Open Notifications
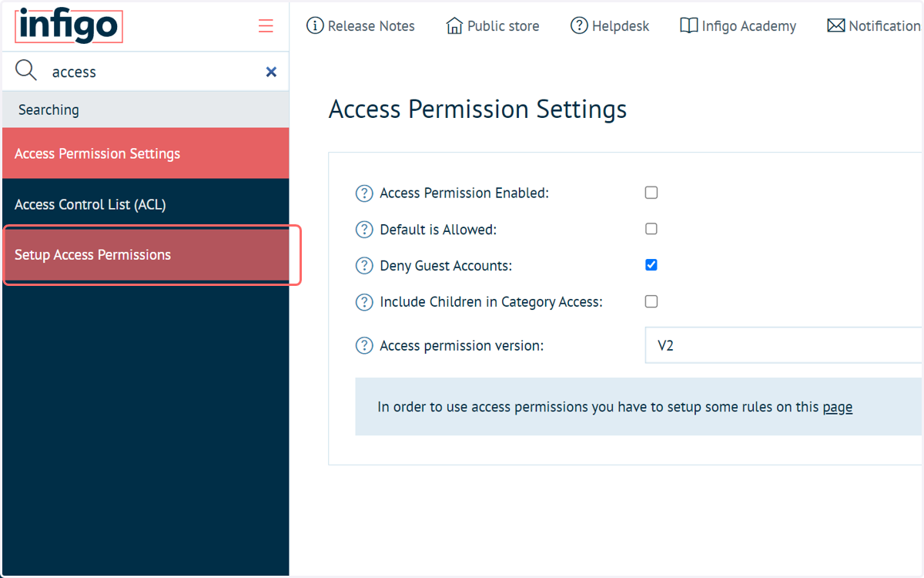The width and height of the screenshot is (924, 578). pyautogui.click(x=875, y=26)
